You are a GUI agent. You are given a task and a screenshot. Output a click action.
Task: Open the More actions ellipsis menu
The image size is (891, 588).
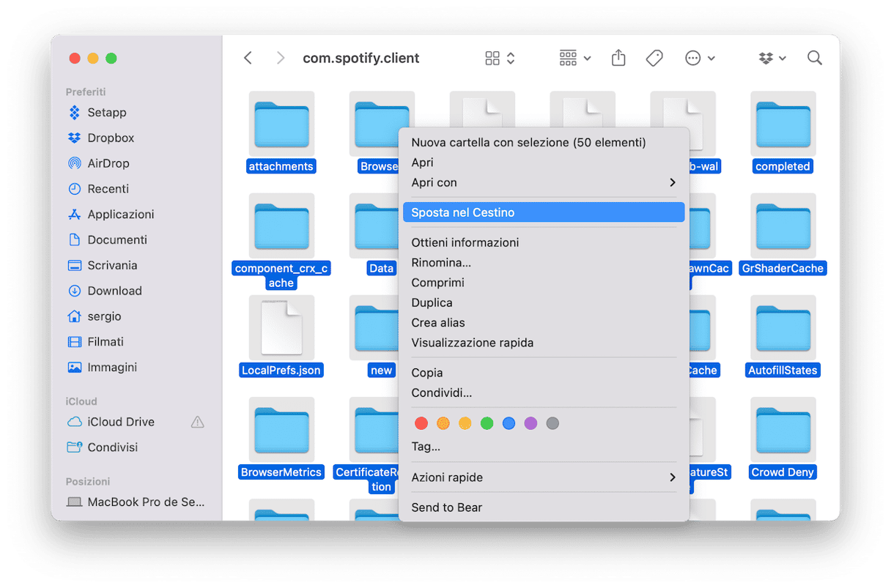click(700, 58)
